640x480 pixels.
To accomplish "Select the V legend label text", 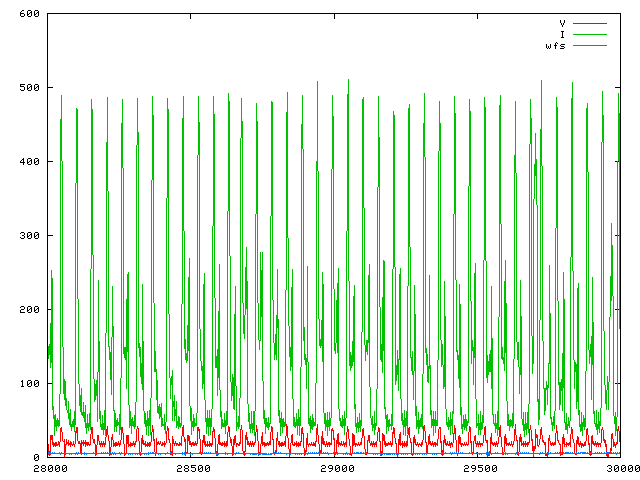I will tap(562, 22).
